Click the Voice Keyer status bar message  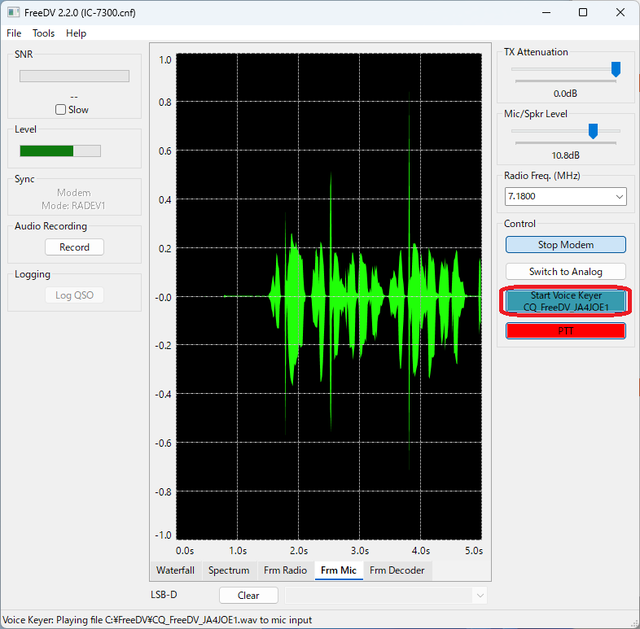157,620
